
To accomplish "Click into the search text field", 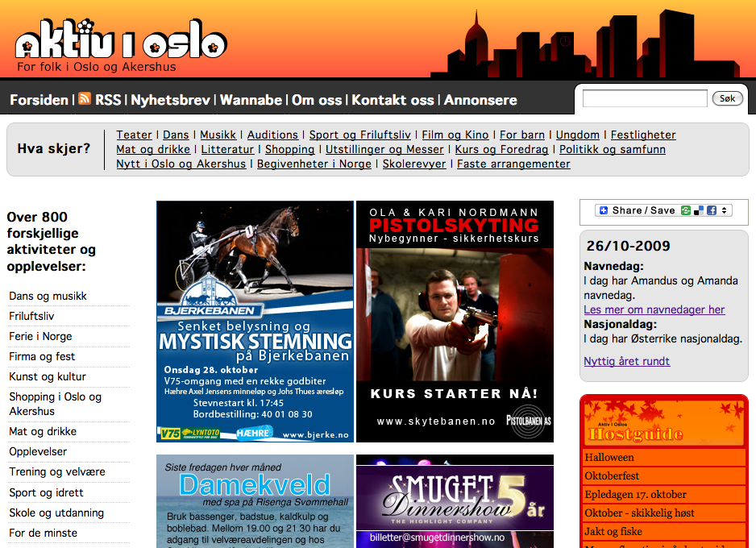I will click(644, 98).
